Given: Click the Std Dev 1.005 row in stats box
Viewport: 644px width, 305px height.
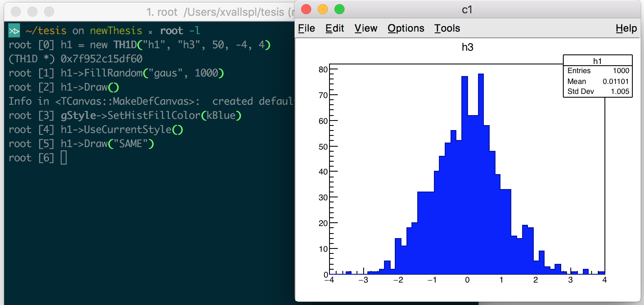Looking at the screenshot, I should (598, 91).
